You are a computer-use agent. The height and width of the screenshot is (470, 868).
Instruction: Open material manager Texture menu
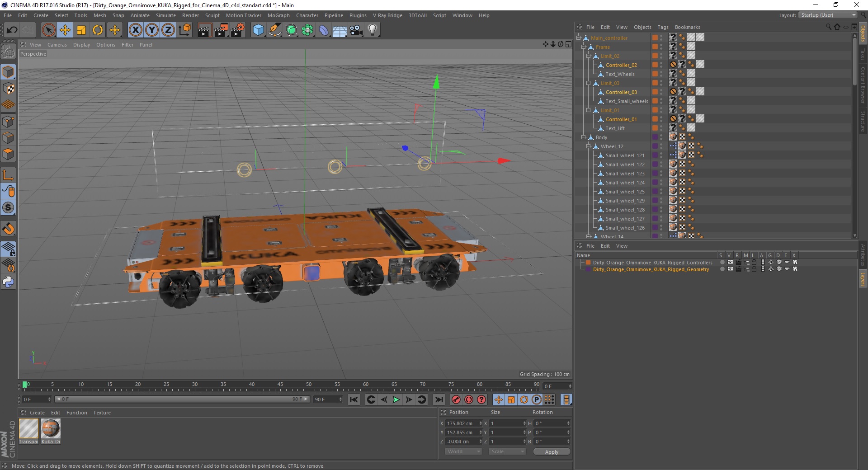102,413
